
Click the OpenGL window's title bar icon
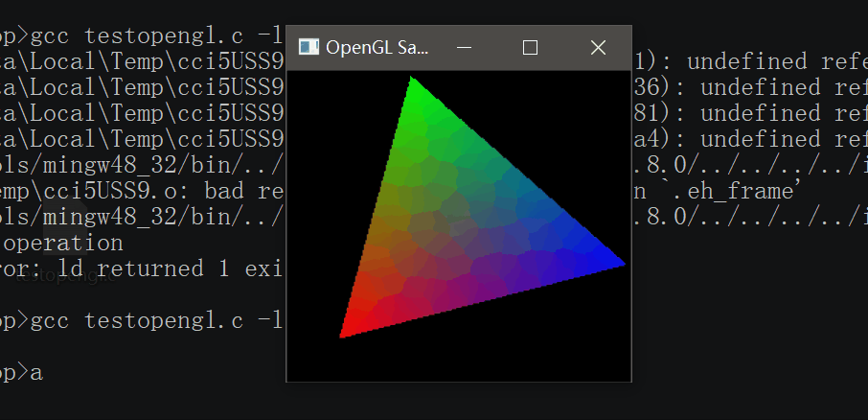pyautogui.click(x=308, y=47)
